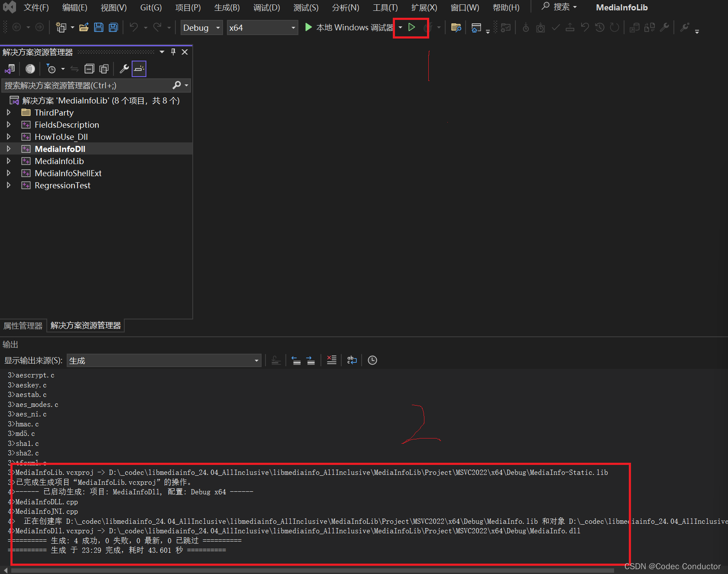Click the browser home window icon

pos(476,28)
